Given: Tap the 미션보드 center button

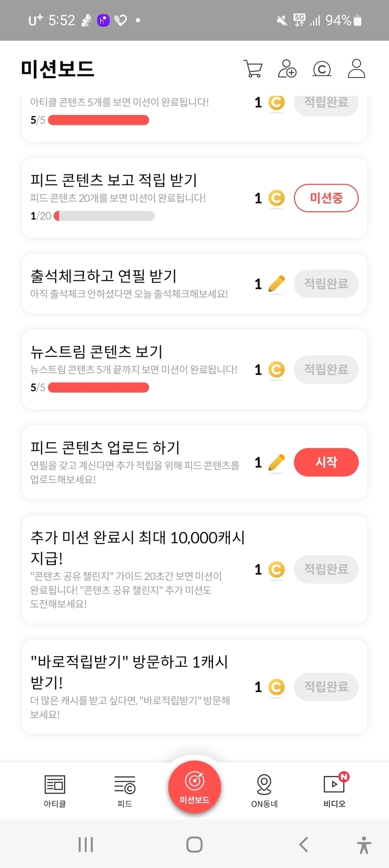Looking at the screenshot, I should [194, 787].
